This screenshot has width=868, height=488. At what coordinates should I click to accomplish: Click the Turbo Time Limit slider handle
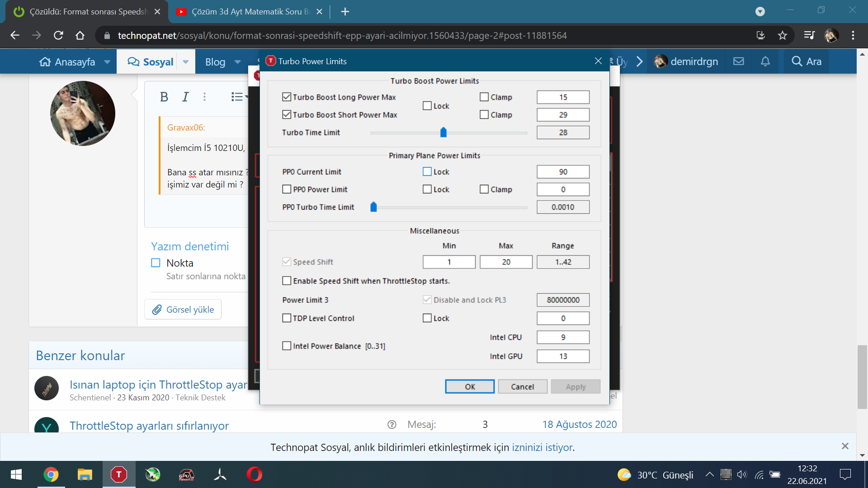tap(443, 132)
